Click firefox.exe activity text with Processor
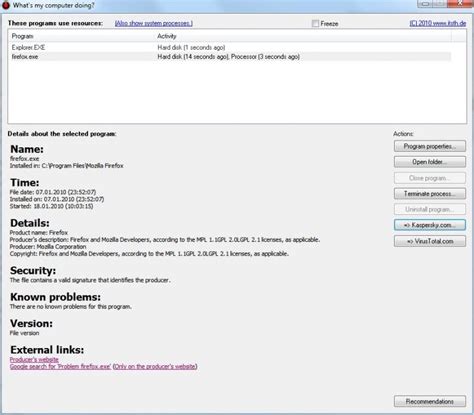 229,57
